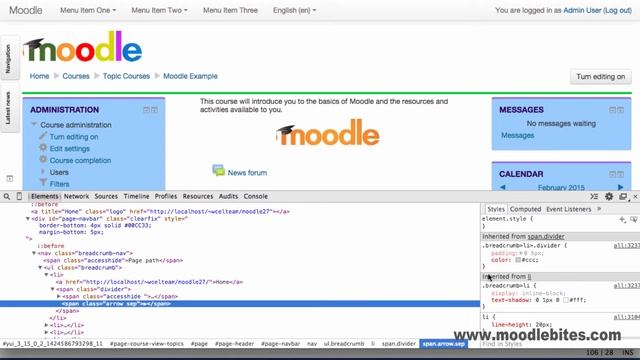Switch to the Timeline tab in DevTools
Viewport: 640px width, 360px height.
tap(136, 196)
